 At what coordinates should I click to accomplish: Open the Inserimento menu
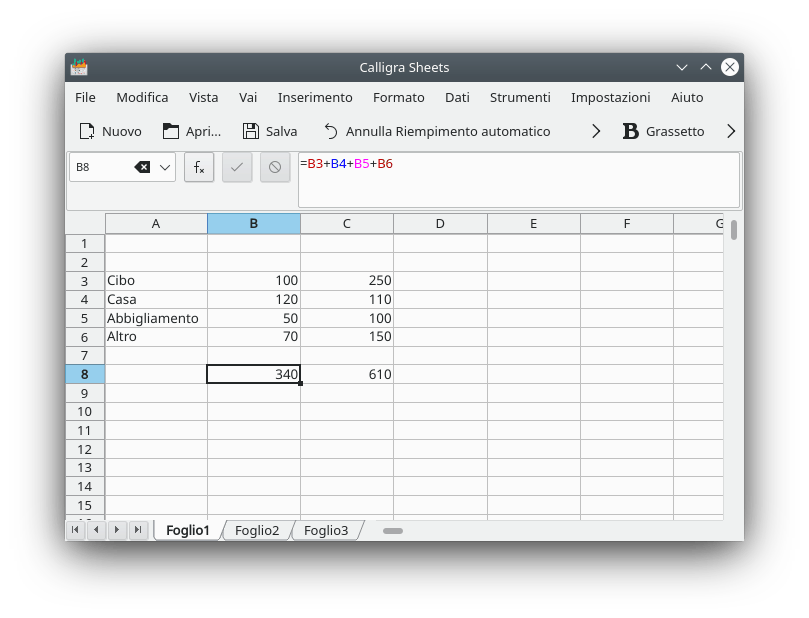(315, 97)
